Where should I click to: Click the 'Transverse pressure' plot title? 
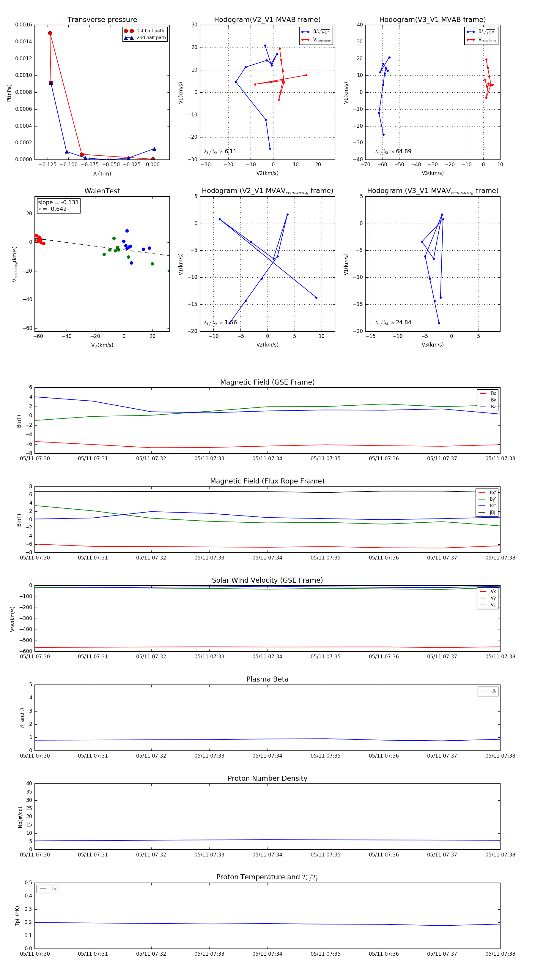[102, 20]
